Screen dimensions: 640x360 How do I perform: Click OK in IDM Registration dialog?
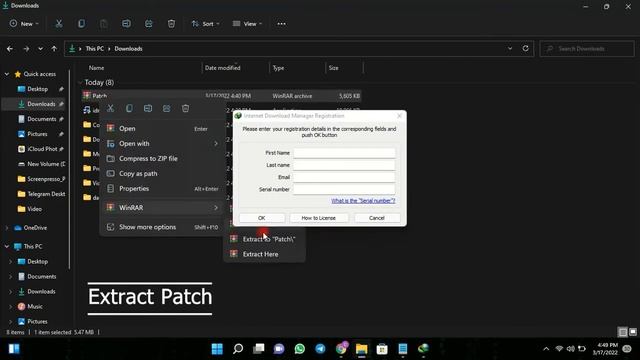coord(262,218)
